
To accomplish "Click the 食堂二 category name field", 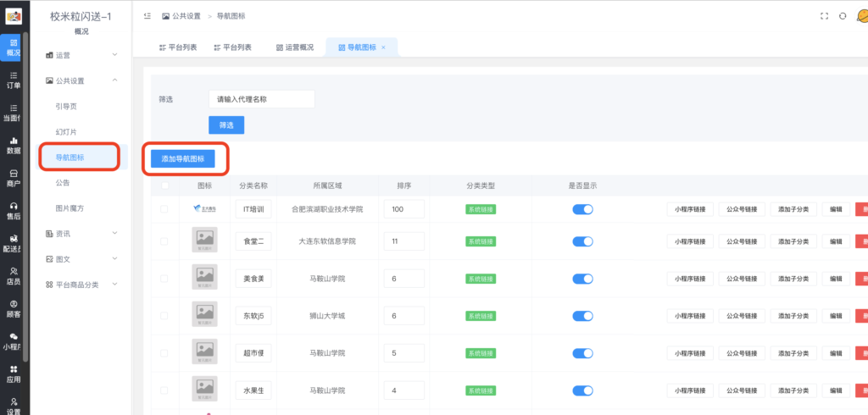I will pos(253,241).
